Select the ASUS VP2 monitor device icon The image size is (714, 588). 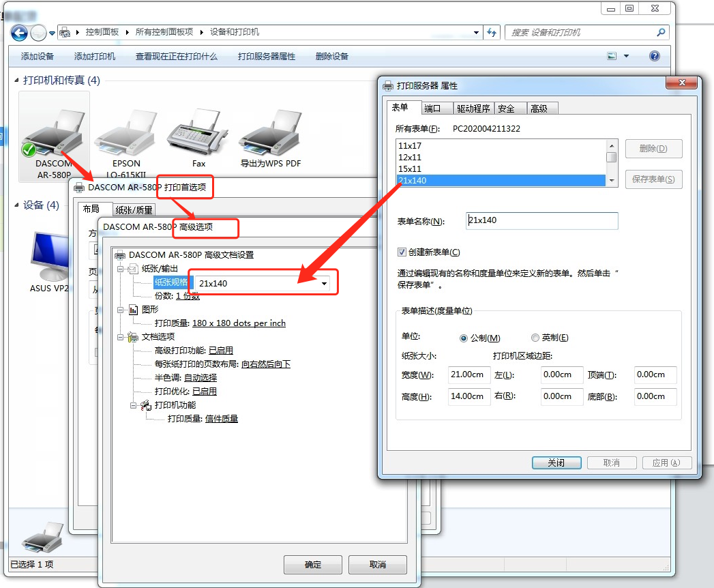pos(50,256)
